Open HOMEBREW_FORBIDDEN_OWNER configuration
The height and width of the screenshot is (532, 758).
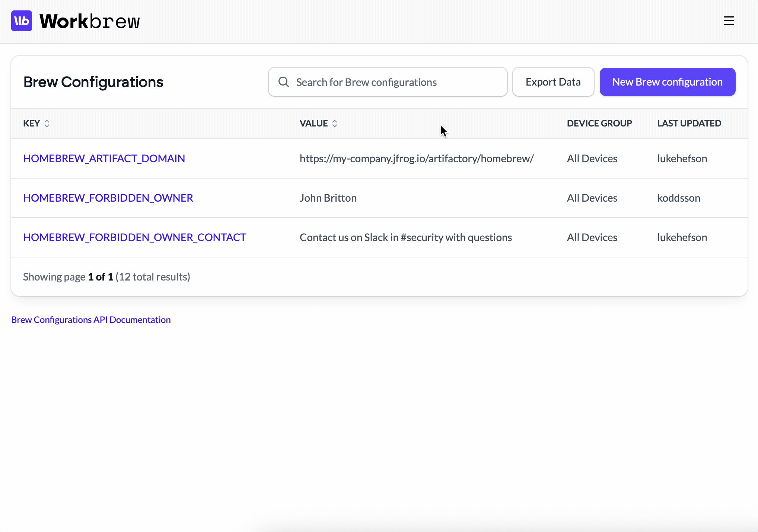point(108,198)
